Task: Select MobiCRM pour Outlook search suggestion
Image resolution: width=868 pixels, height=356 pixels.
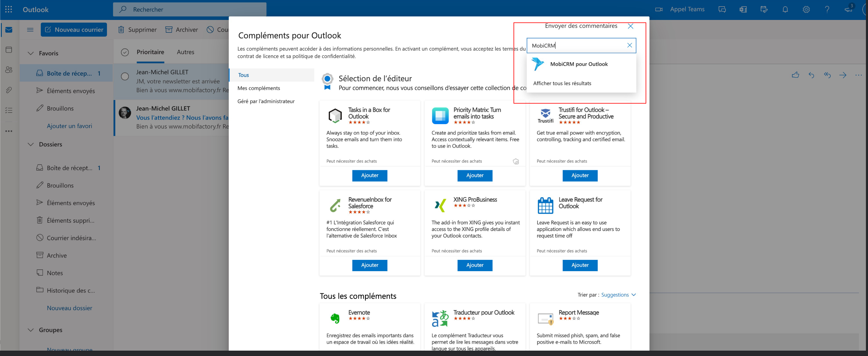Action: tap(579, 64)
